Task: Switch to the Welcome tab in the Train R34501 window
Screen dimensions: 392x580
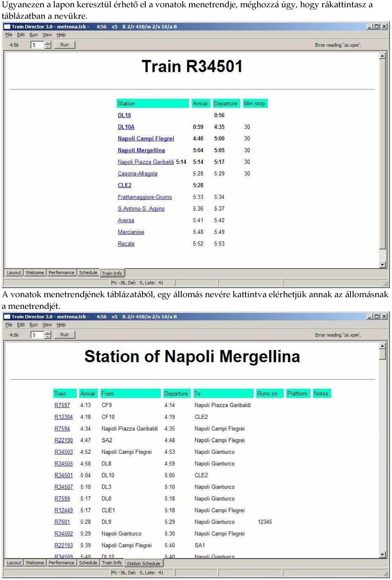Action: (35, 273)
